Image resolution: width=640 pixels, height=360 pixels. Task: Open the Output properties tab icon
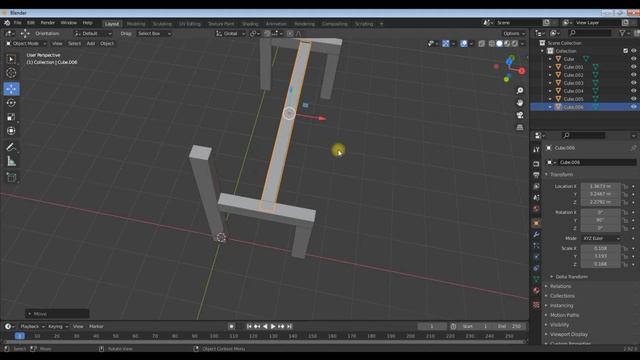pos(536,175)
